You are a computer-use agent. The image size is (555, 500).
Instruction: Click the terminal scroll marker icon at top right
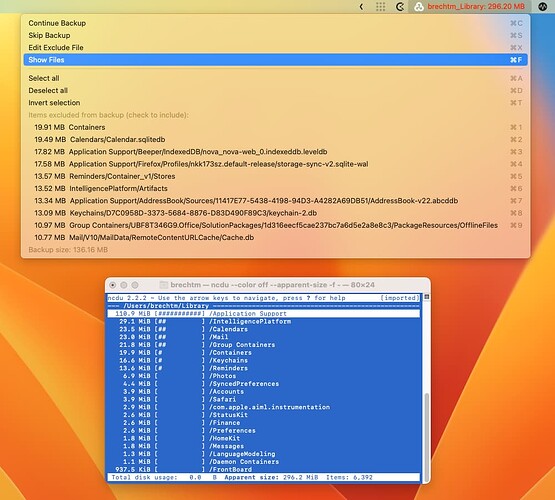point(427,297)
